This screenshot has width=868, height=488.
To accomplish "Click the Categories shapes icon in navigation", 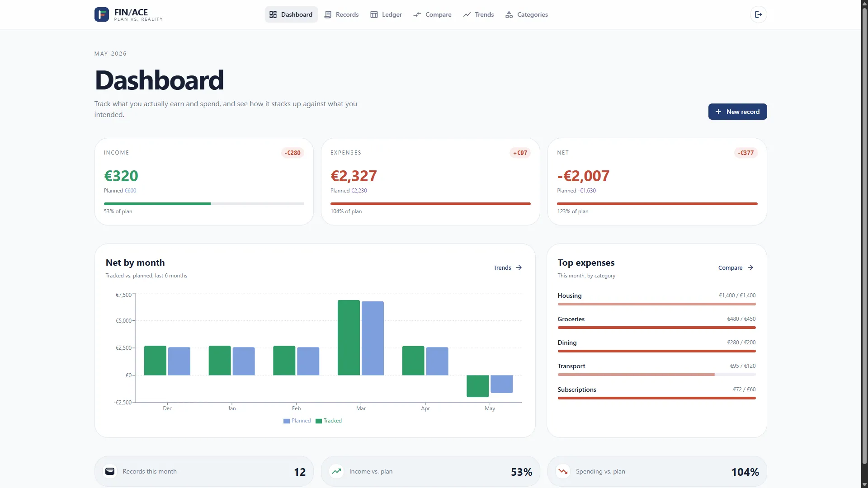I will click(509, 14).
